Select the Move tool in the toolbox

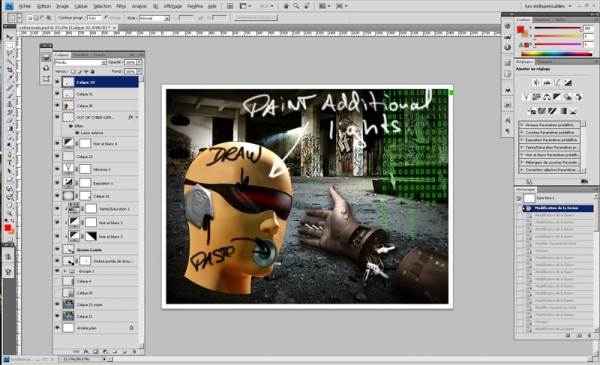[10, 37]
